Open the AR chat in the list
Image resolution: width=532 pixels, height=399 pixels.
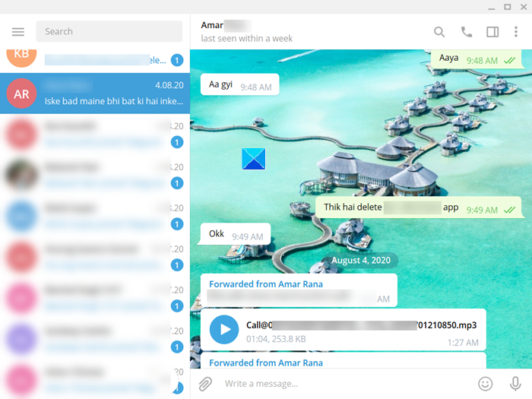pyautogui.click(x=95, y=93)
